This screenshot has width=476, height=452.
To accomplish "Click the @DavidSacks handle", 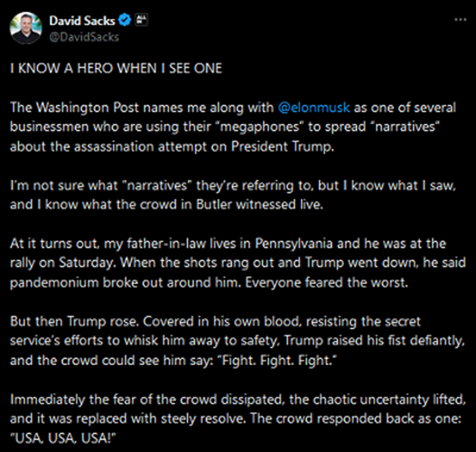I will pyautogui.click(x=84, y=37).
